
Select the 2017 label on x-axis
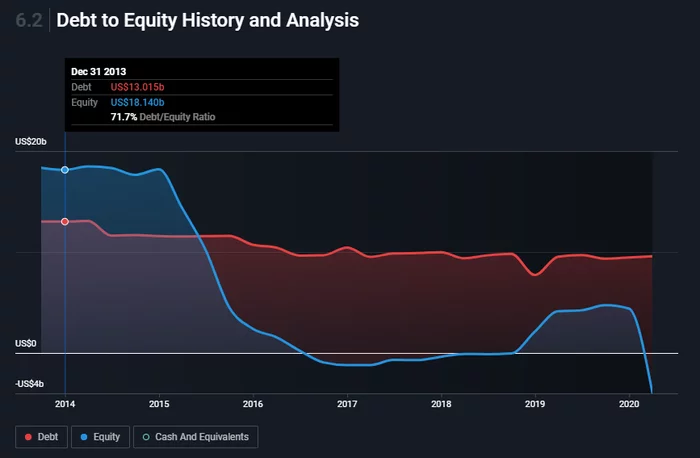pyautogui.click(x=347, y=404)
